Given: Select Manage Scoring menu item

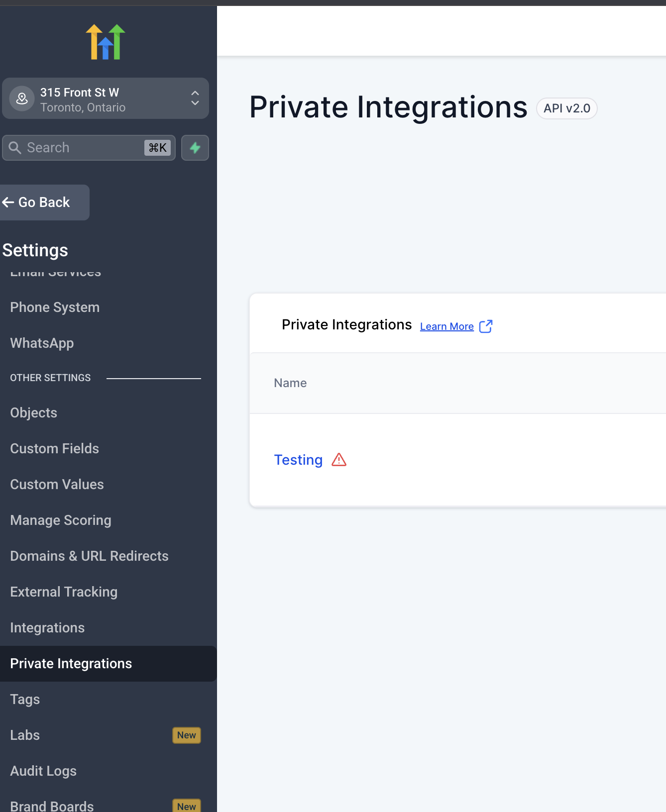Looking at the screenshot, I should point(61,520).
